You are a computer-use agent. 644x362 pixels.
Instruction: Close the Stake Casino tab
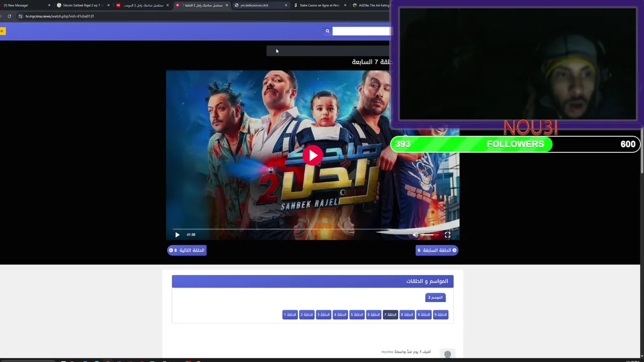[345, 5]
